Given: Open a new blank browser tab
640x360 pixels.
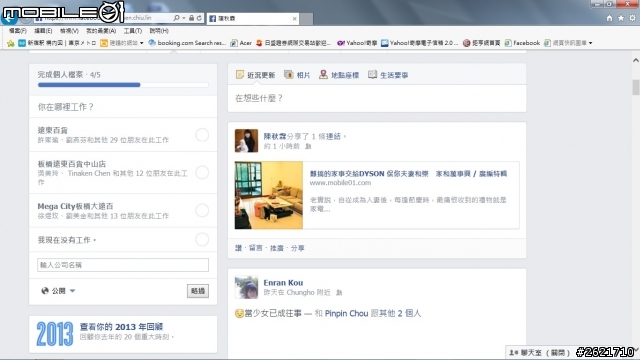Looking at the screenshot, I should 307,19.
